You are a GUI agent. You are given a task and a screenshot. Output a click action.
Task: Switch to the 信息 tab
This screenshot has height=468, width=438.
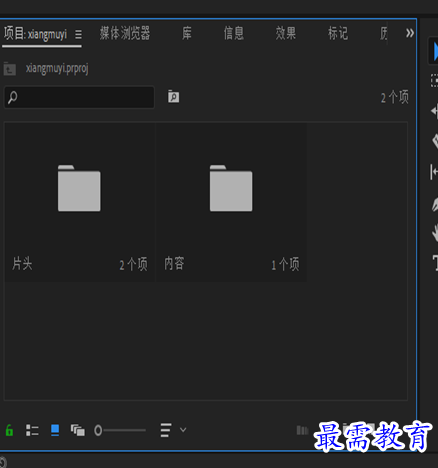[x=234, y=33]
